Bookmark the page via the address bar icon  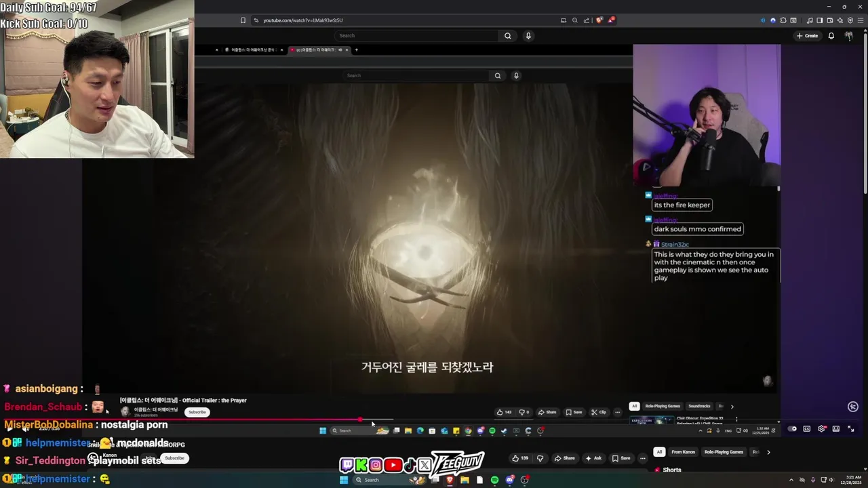point(243,20)
